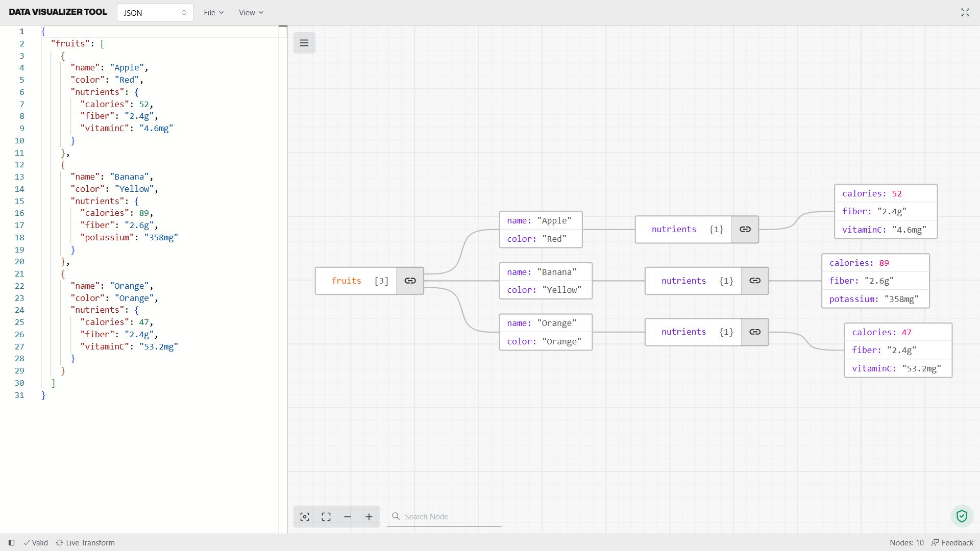The height and width of the screenshot is (551, 980).
Task: Toggle Live Transform in the status bar
Action: (x=85, y=543)
